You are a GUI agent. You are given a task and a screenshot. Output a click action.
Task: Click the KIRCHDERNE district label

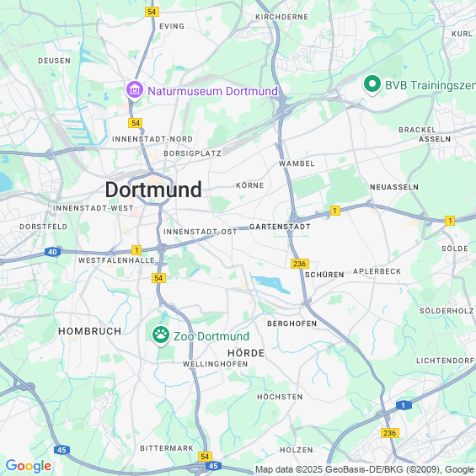[x=281, y=17]
